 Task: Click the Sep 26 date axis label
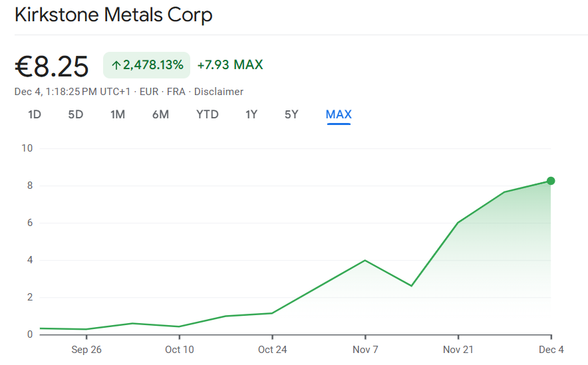coord(86,349)
